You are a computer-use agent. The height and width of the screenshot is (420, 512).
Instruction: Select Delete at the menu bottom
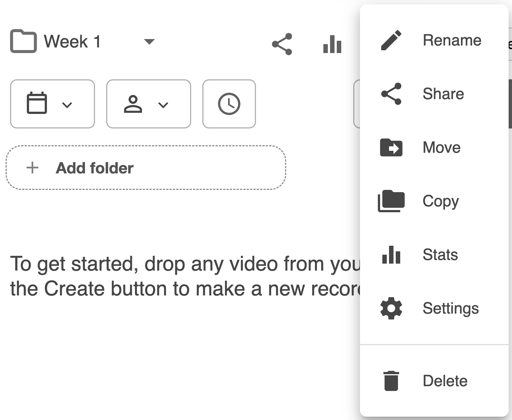coord(445,381)
